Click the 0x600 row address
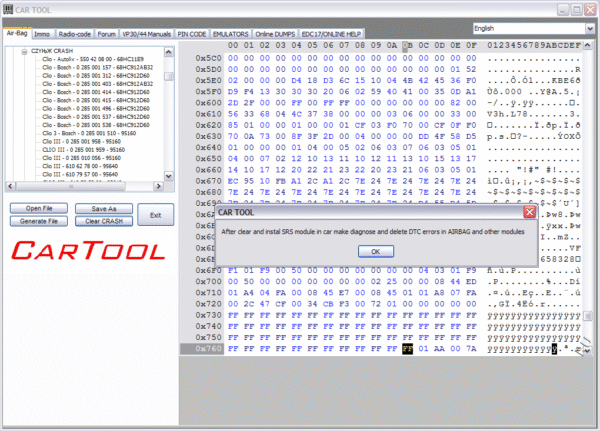 tap(208, 103)
